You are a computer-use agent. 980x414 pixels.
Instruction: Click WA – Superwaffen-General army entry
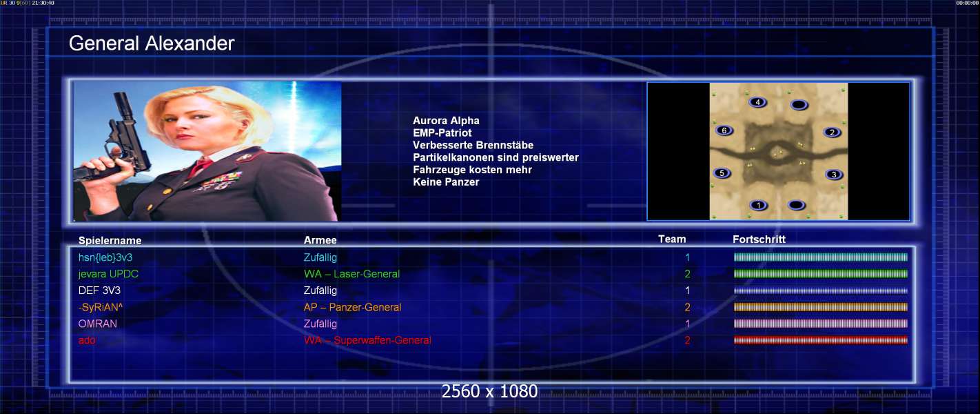367,340
